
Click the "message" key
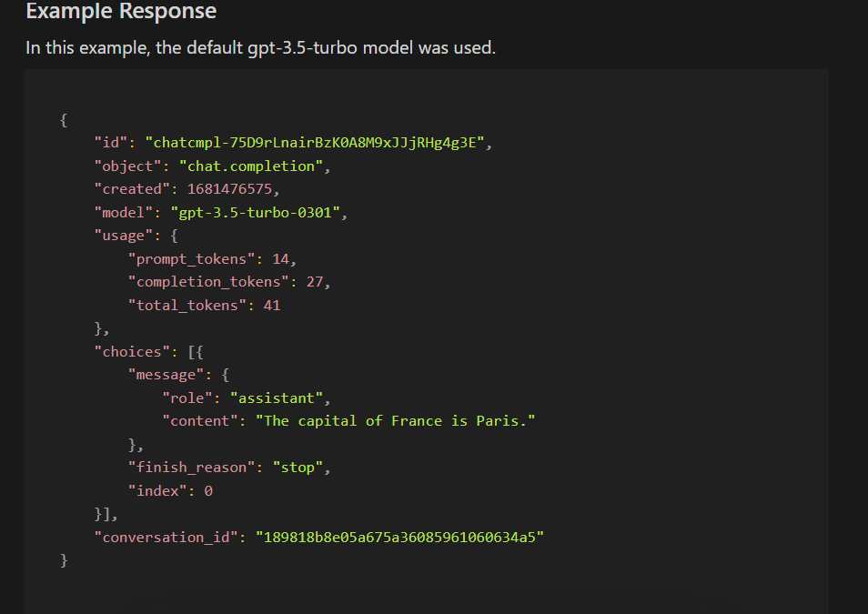click(167, 375)
